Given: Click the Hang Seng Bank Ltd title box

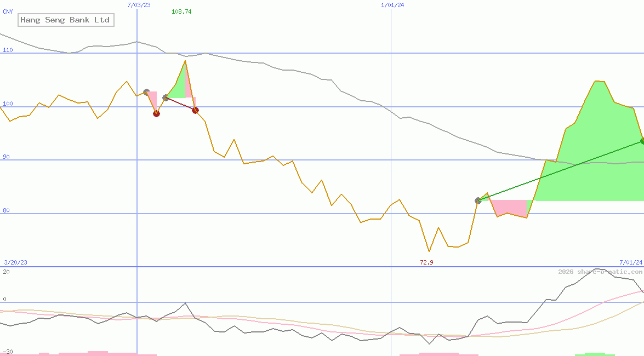Looking at the screenshot, I should coord(66,20).
